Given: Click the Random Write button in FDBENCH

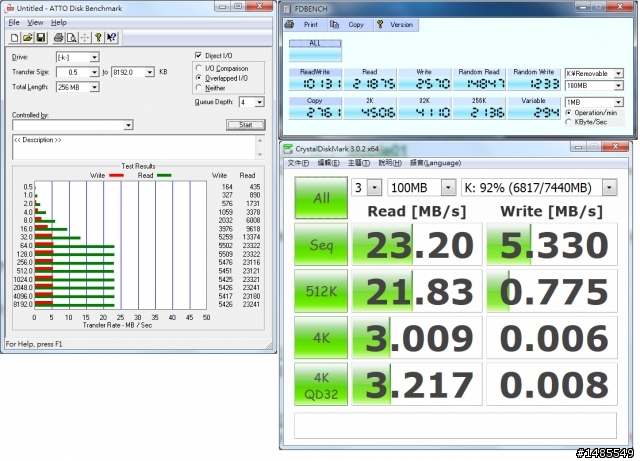Looking at the screenshot, I should point(534,79).
